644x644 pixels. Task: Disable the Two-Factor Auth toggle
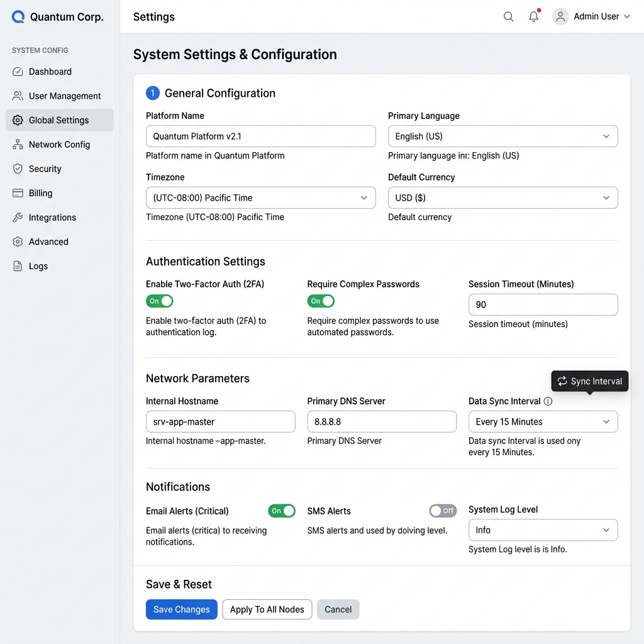point(159,301)
